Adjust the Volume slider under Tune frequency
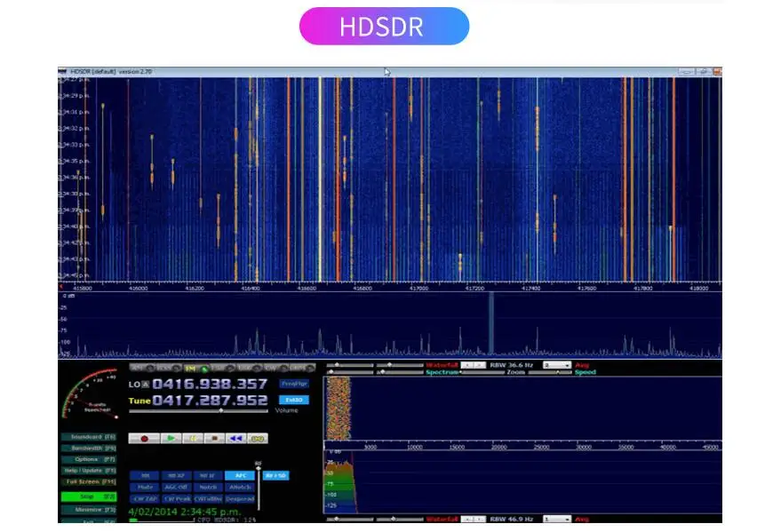This screenshot has width=765, height=532. pos(198,410)
